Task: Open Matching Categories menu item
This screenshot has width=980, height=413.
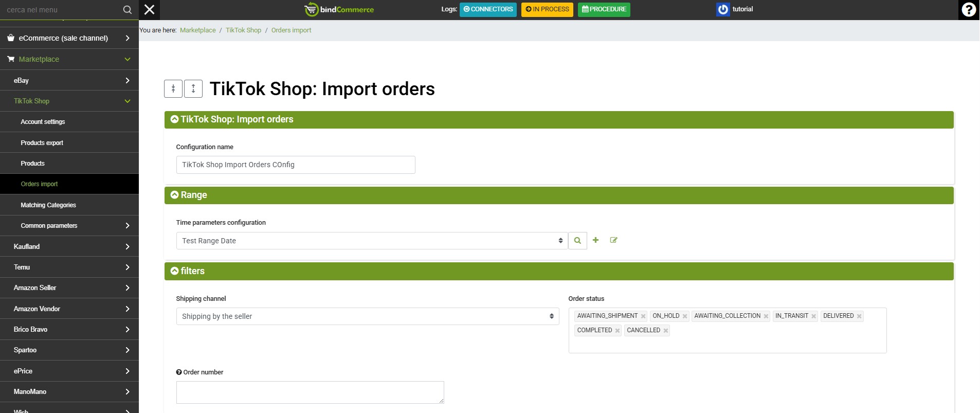Action: tap(69, 205)
